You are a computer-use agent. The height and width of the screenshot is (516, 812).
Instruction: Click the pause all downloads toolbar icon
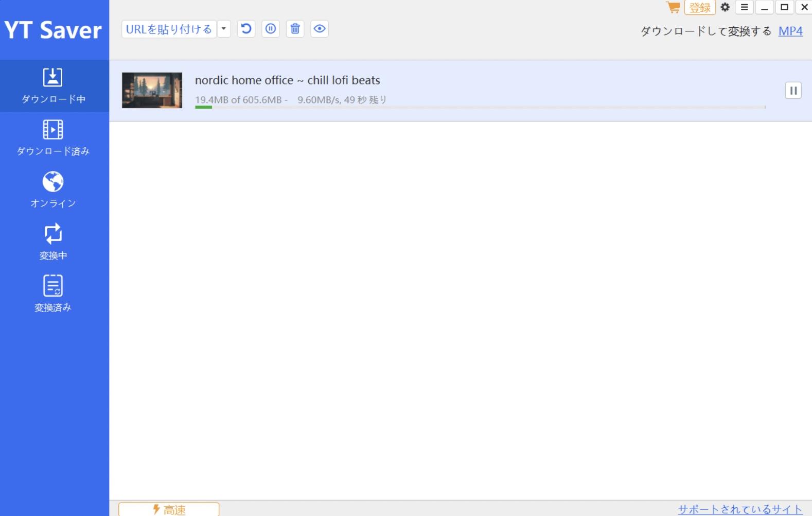[x=271, y=29]
